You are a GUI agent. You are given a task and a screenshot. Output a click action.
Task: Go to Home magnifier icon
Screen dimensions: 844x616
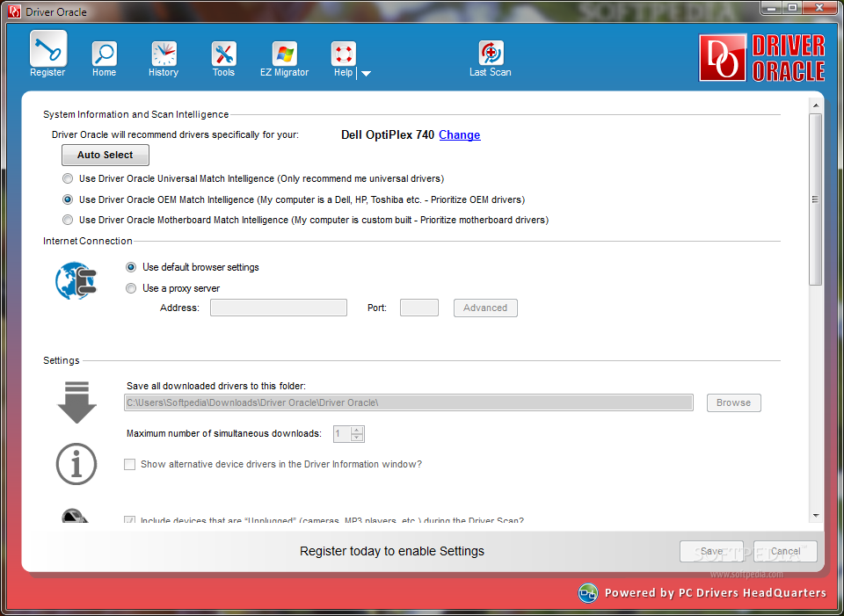[x=104, y=54]
